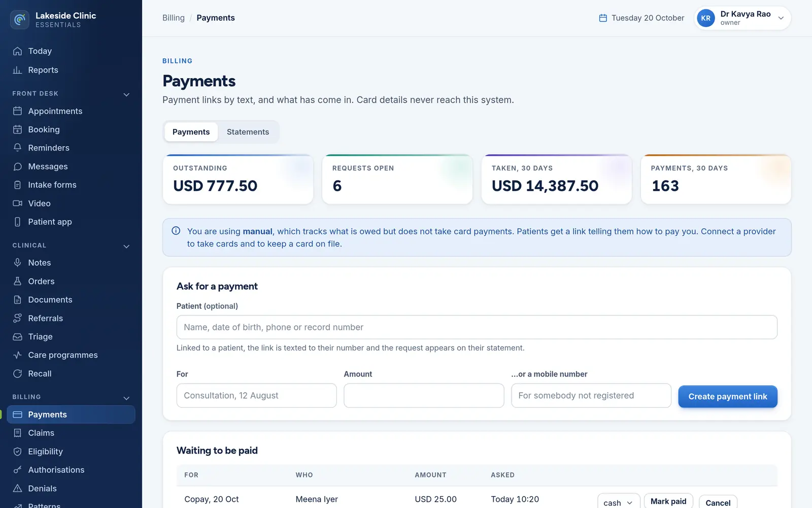Click the Lakeside Clinic logo
Screen dimensions: 812x508
[x=20, y=20]
